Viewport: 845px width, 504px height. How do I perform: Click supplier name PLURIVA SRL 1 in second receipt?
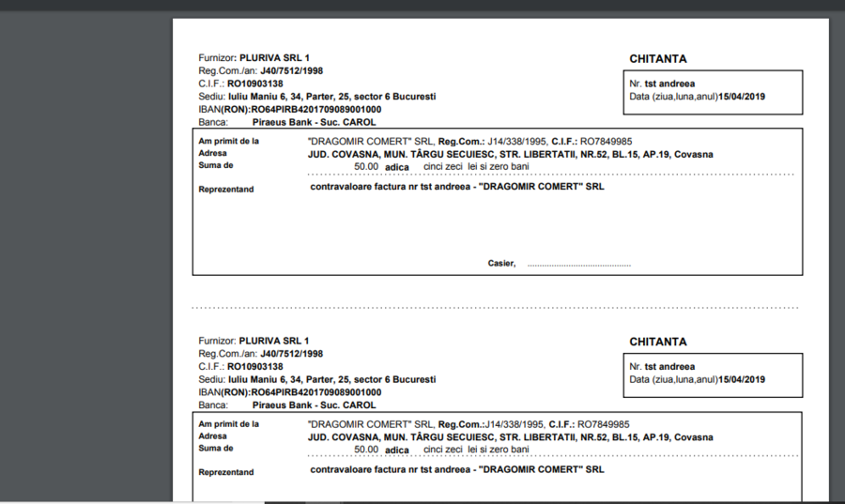[x=274, y=341]
